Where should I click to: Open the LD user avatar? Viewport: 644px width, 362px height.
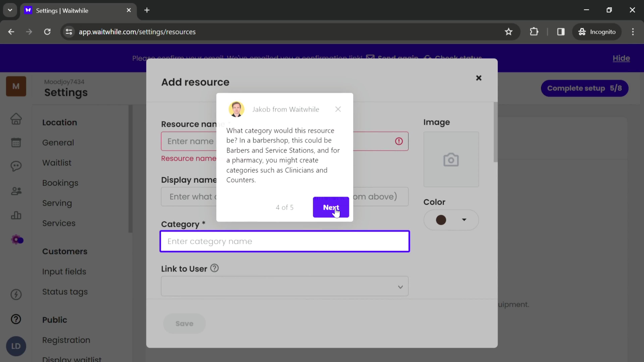click(x=16, y=346)
